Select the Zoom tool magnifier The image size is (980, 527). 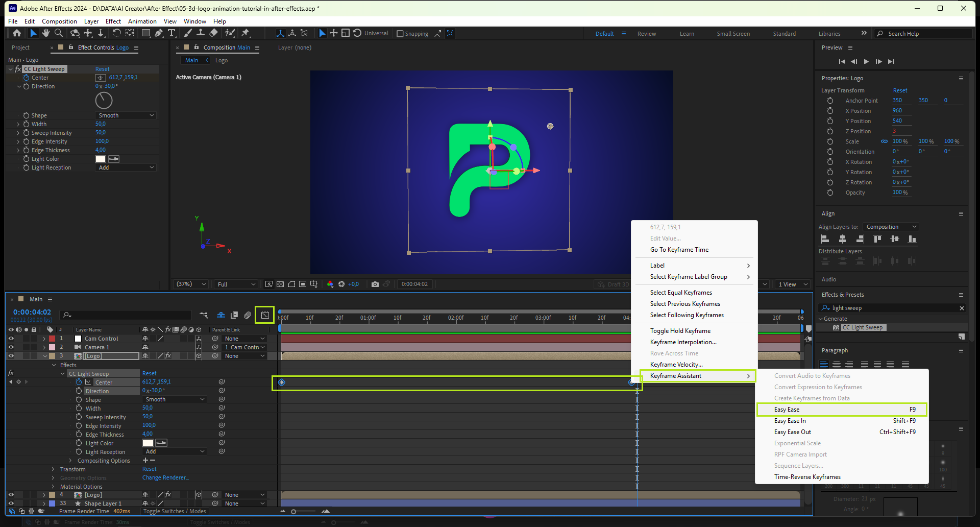tap(59, 33)
